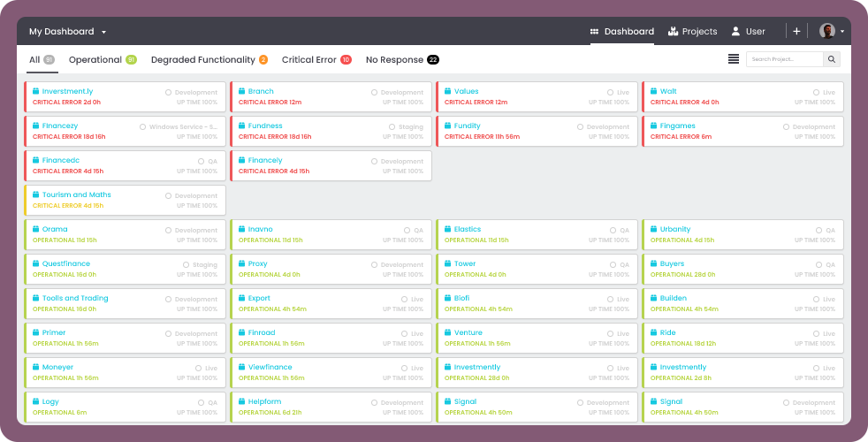Click calendar icon on Logy card
868x442 pixels.
point(36,401)
